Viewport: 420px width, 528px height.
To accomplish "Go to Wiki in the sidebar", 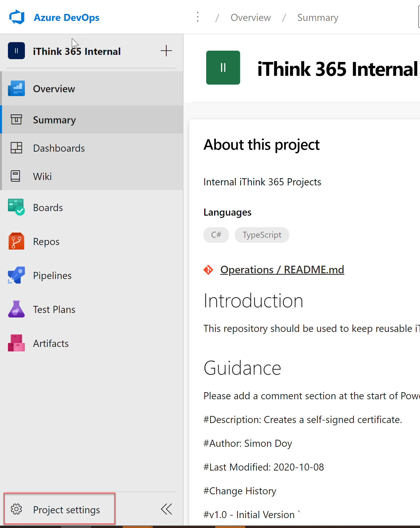I will 42,177.
